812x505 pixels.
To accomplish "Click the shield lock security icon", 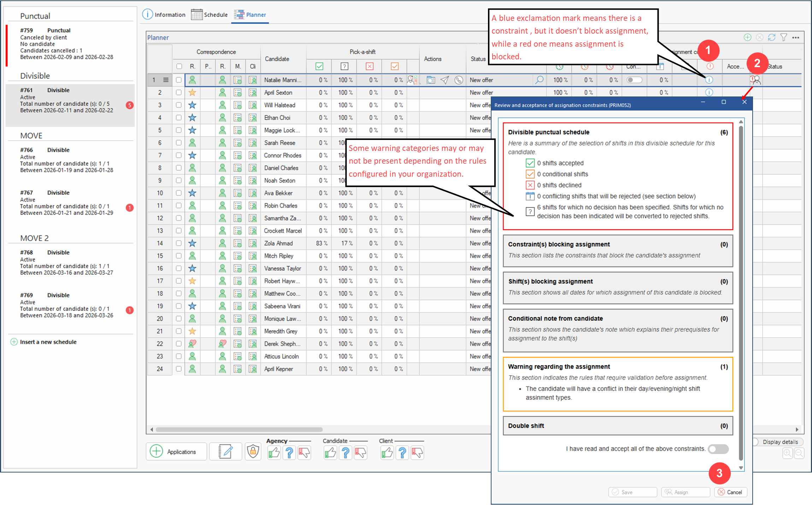I will (x=253, y=452).
